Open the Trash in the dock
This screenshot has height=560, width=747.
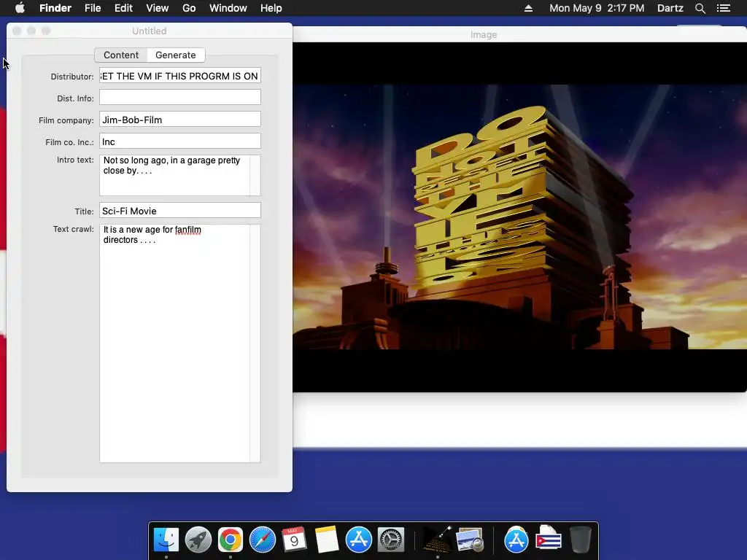click(580, 540)
